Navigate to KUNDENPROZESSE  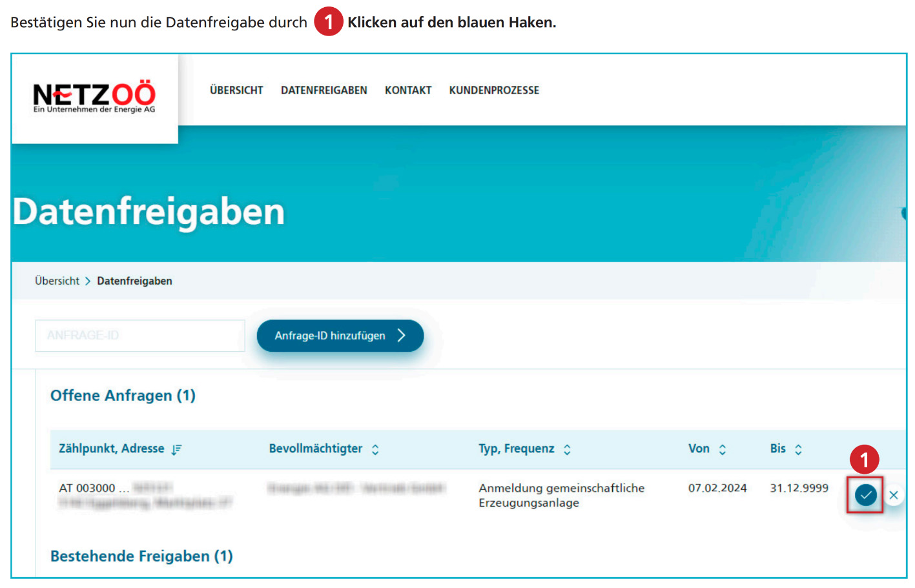[493, 90]
